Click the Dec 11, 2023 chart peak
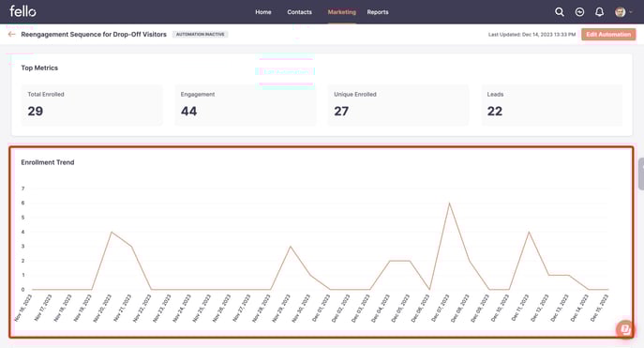The image size is (644, 348). (x=529, y=232)
